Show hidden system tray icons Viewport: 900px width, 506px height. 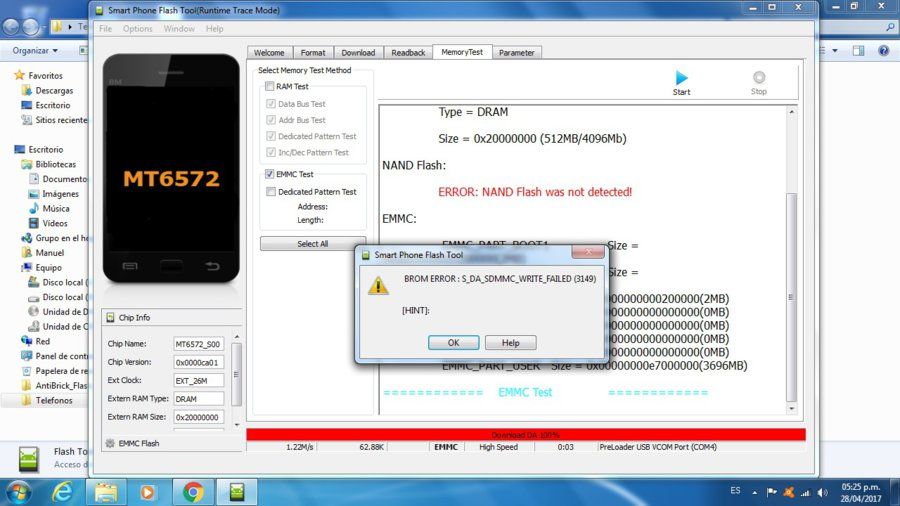point(754,493)
